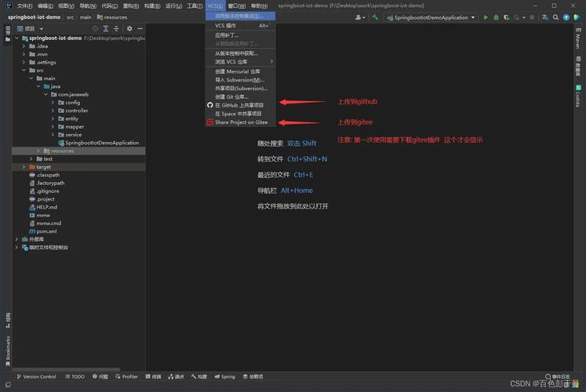Image resolution: width=586 pixels, height=392 pixels.
Task: Open the Codota side panel
Action: (x=578, y=96)
